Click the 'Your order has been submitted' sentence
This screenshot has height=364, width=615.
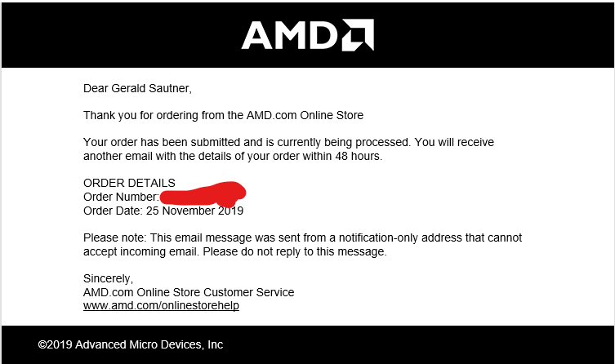[247, 142]
